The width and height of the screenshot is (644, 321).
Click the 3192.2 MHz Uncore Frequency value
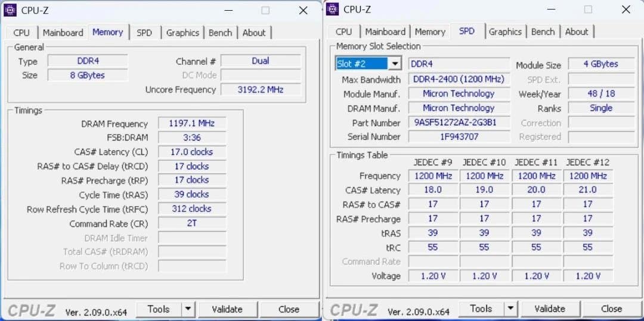[x=261, y=89]
